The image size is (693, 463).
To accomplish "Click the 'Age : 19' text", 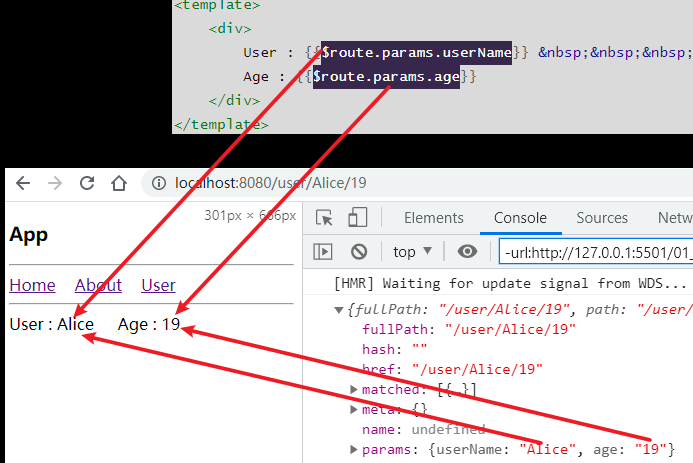I will (149, 324).
